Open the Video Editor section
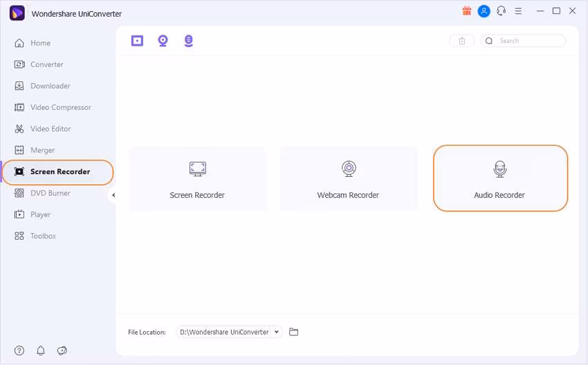 pyautogui.click(x=42, y=129)
